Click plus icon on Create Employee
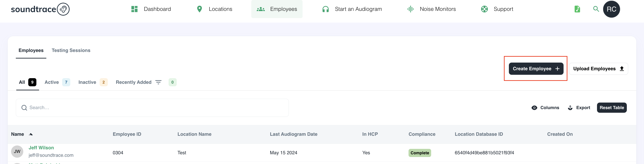Screen dimensions: 644x164 pyautogui.click(x=557, y=69)
